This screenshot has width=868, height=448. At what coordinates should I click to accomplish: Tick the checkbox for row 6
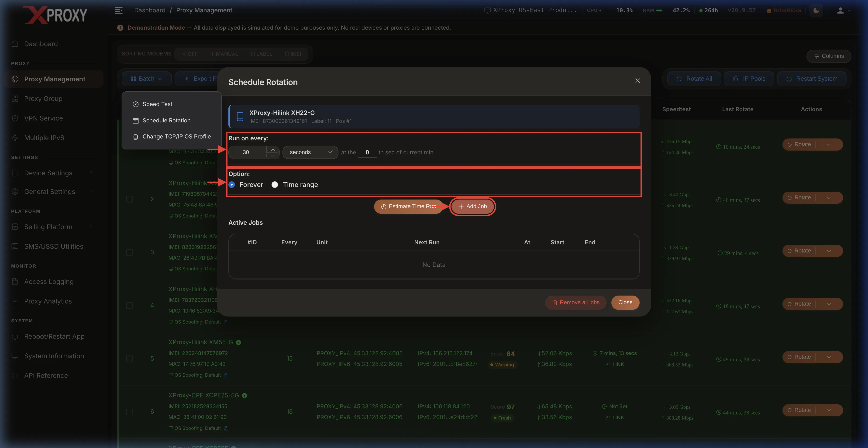(129, 412)
